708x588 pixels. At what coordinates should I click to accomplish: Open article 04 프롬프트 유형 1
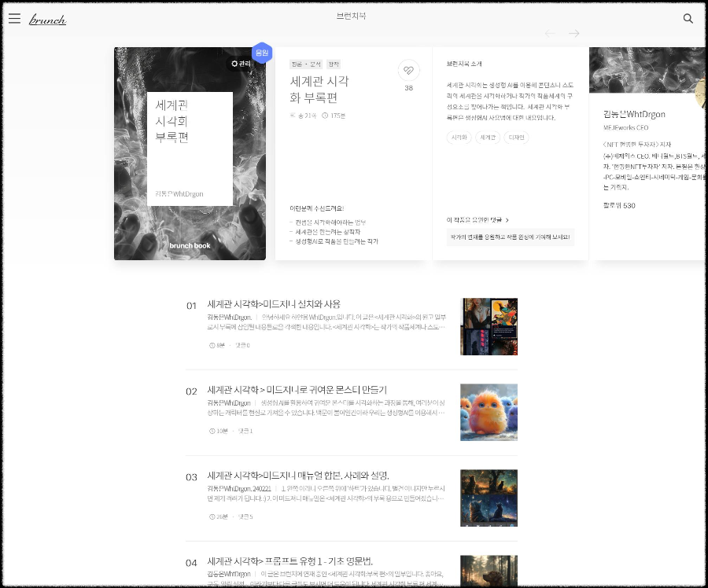(x=289, y=561)
